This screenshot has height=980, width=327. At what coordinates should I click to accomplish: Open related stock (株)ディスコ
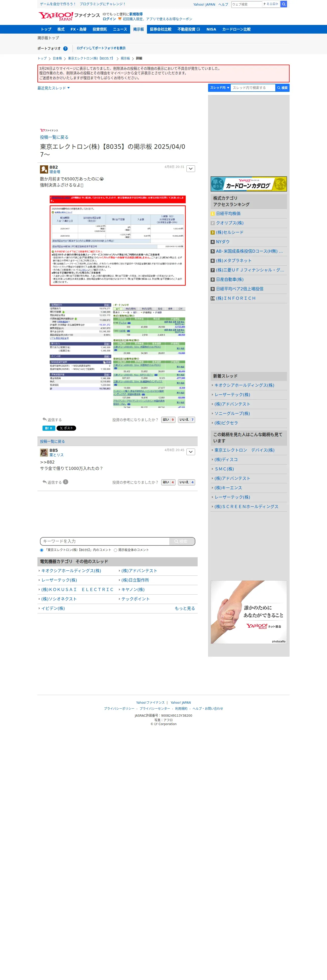[x=226, y=459]
